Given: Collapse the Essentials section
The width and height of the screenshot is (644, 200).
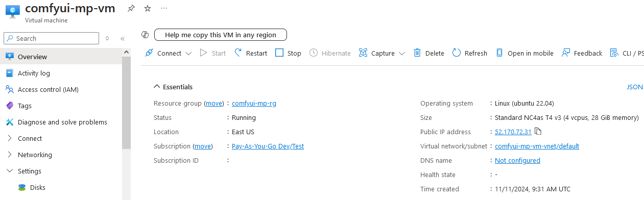Looking at the screenshot, I should coord(173,87).
